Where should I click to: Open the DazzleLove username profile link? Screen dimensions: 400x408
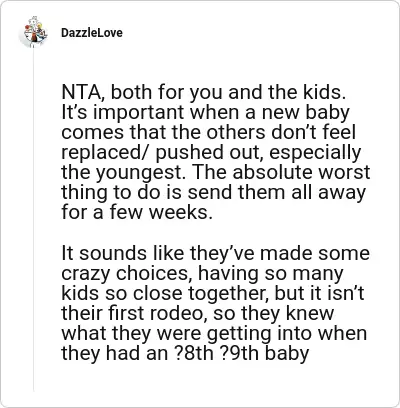(x=92, y=33)
